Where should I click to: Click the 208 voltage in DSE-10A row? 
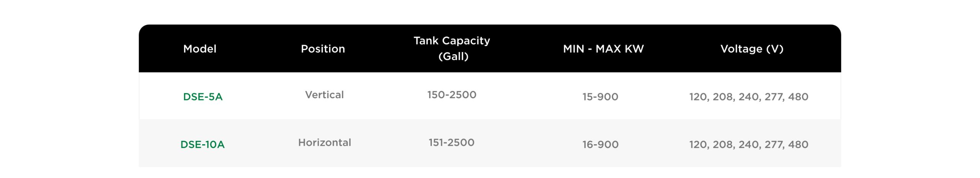click(723, 145)
